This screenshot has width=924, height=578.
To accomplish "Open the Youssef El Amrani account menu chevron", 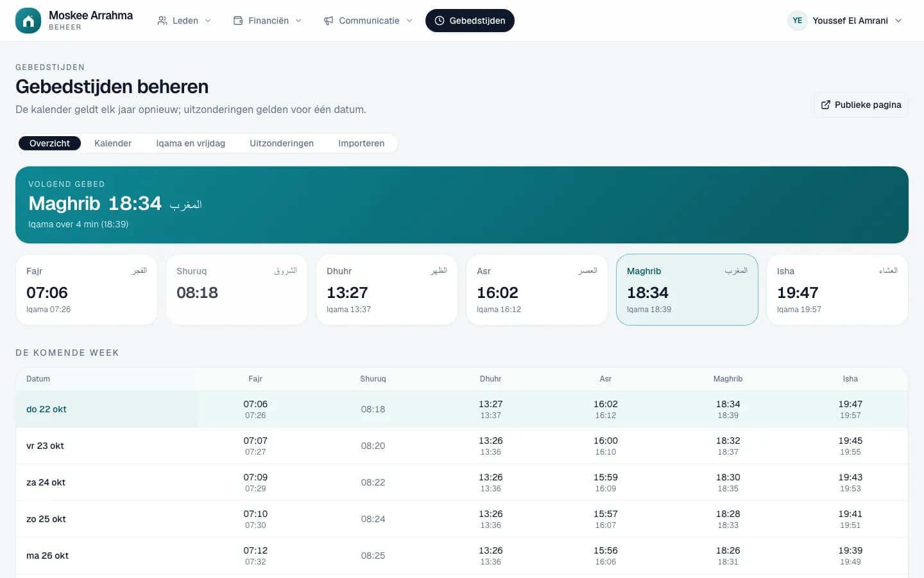I will (898, 21).
